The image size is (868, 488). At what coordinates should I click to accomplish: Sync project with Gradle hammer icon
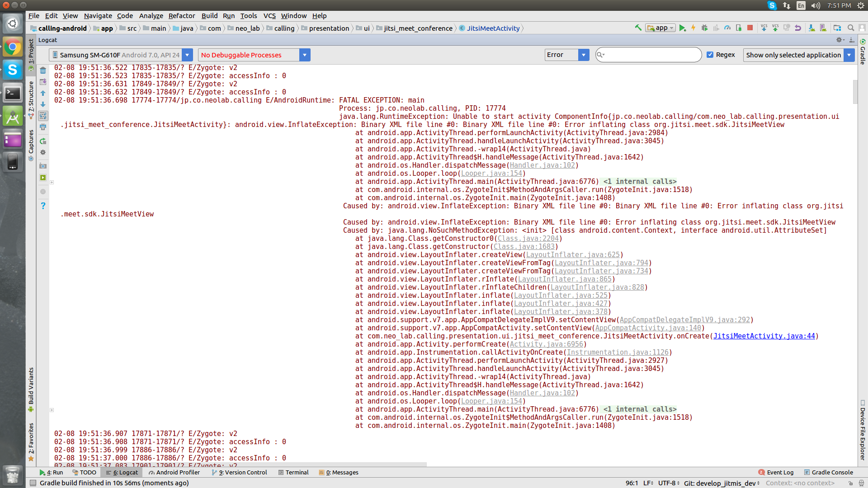point(638,28)
